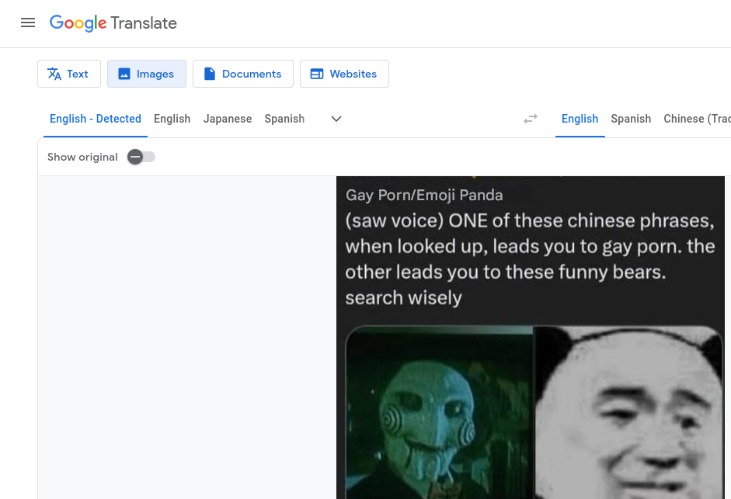
Task: Open the Websites translation tab
Action: pos(344,74)
